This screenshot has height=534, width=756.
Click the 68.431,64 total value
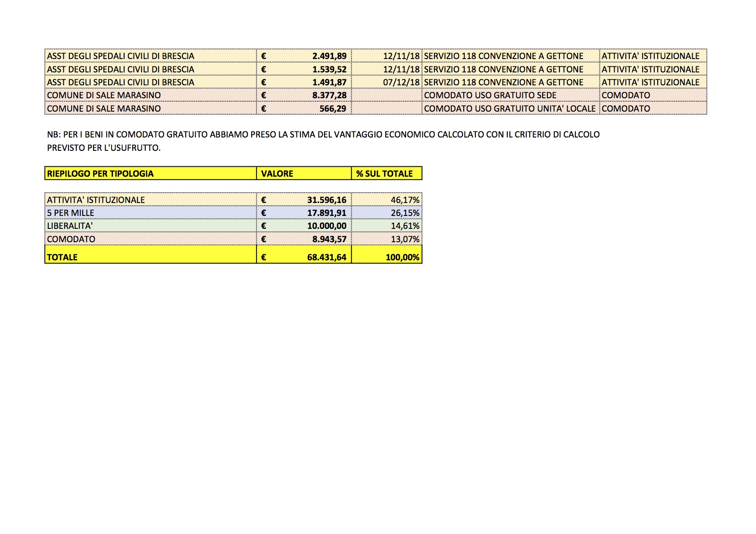pyautogui.click(x=326, y=257)
